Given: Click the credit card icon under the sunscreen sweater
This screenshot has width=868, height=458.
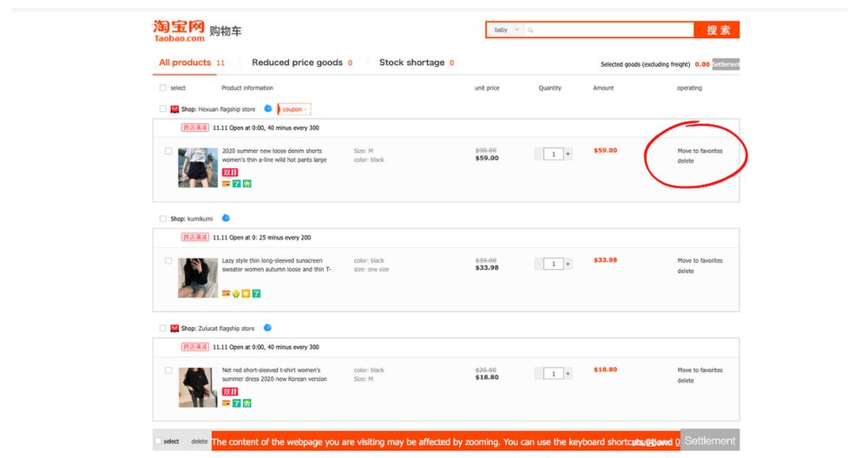Looking at the screenshot, I should click(x=226, y=294).
